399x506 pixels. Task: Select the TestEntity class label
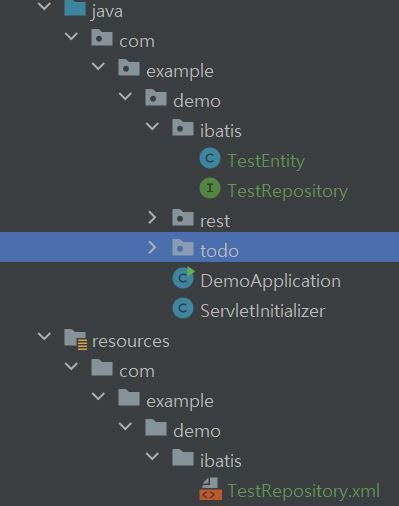point(266,161)
